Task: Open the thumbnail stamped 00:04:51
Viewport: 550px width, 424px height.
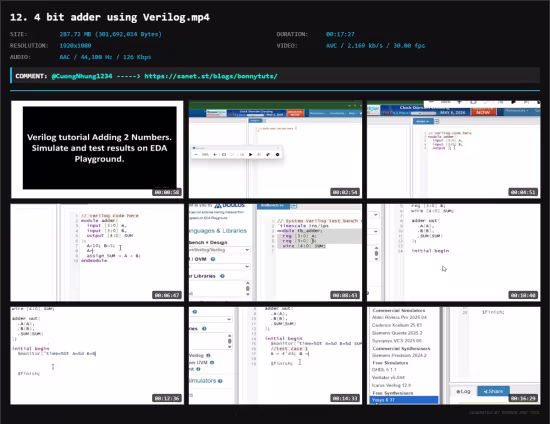Action: pyautogui.click(x=454, y=149)
